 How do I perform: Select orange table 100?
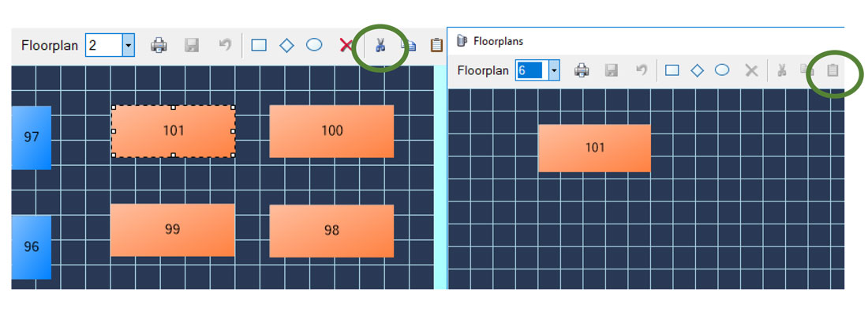(331, 131)
